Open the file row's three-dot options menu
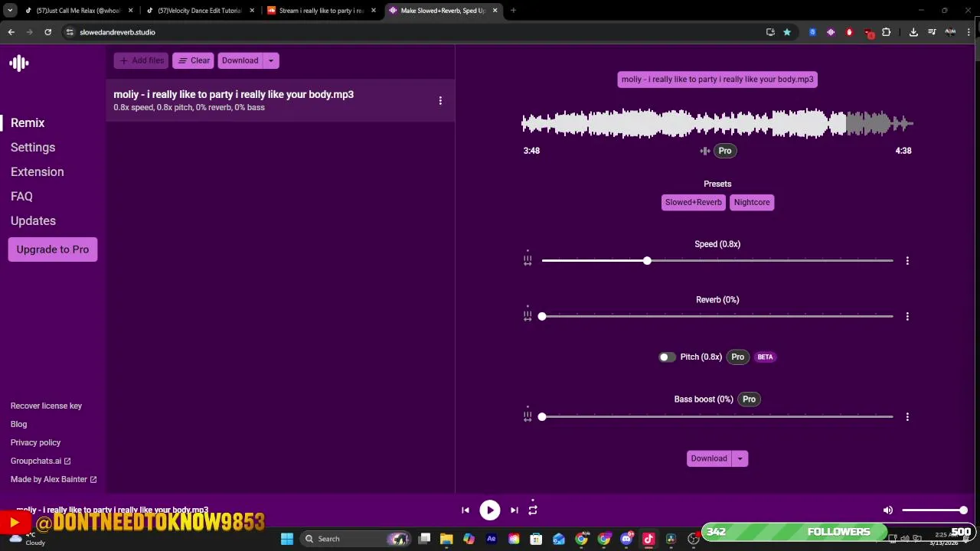The image size is (980, 551). click(x=440, y=100)
